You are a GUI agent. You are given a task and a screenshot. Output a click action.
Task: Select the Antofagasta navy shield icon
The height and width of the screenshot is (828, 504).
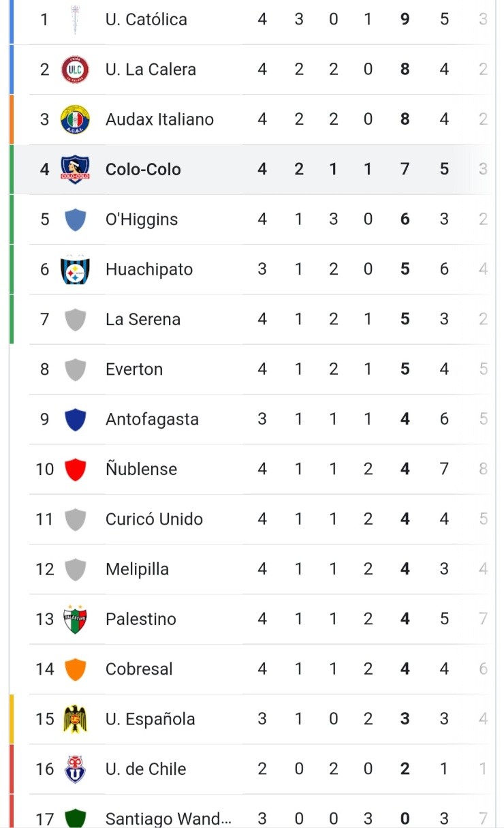click(75, 419)
